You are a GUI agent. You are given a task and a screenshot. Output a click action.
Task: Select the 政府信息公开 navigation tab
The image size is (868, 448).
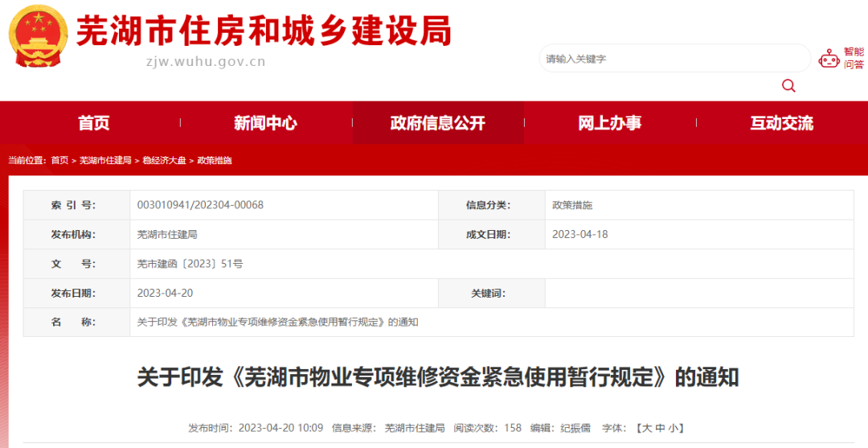pyautogui.click(x=438, y=123)
